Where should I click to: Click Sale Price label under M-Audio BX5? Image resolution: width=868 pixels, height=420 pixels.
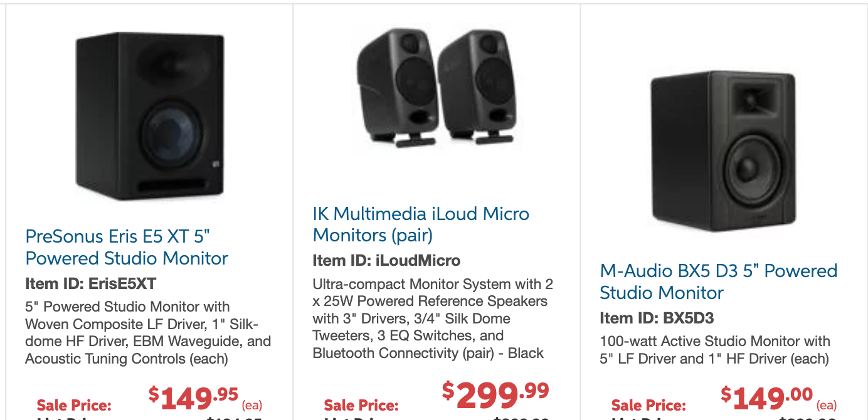coord(648,405)
